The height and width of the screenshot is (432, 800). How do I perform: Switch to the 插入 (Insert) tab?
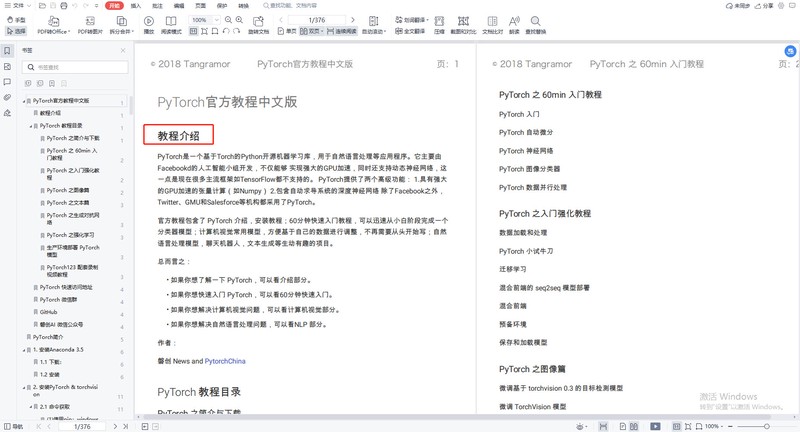coord(136,6)
